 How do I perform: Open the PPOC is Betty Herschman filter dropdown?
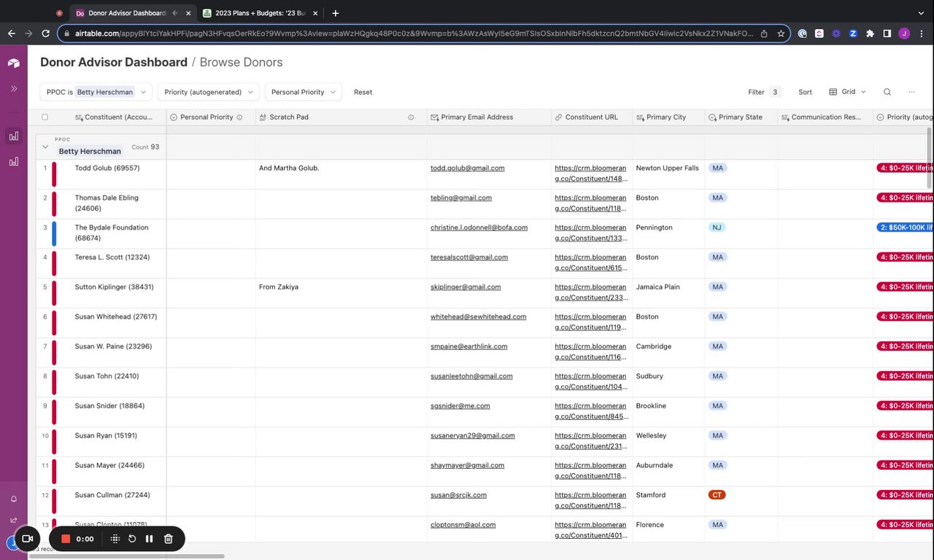pyautogui.click(x=96, y=92)
